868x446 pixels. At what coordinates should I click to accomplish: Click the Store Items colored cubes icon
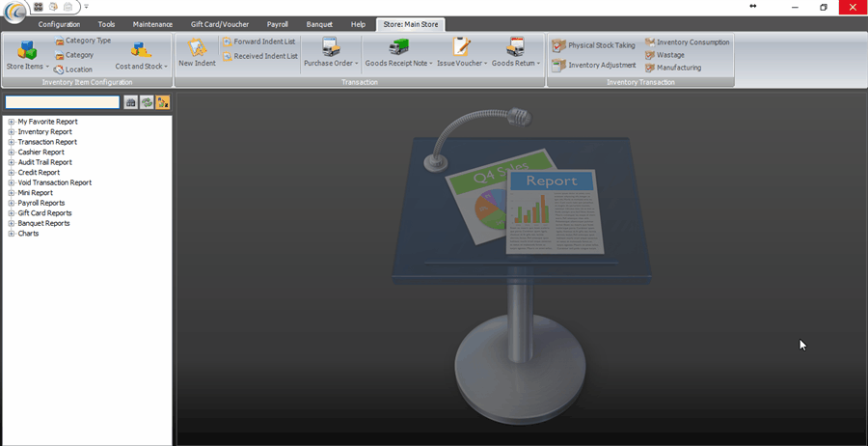[27, 49]
